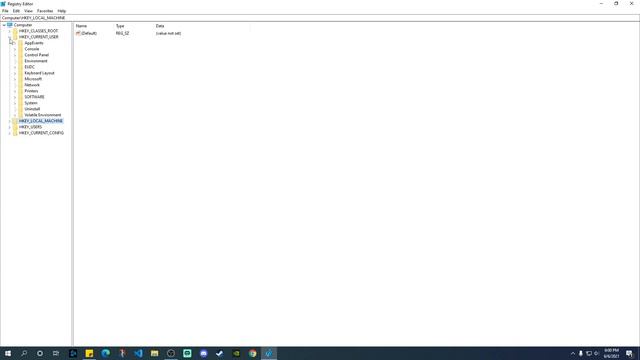The image size is (640, 360).
Task: Expand the SOFTWARE key arrow
Action: click(x=16, y=97)
